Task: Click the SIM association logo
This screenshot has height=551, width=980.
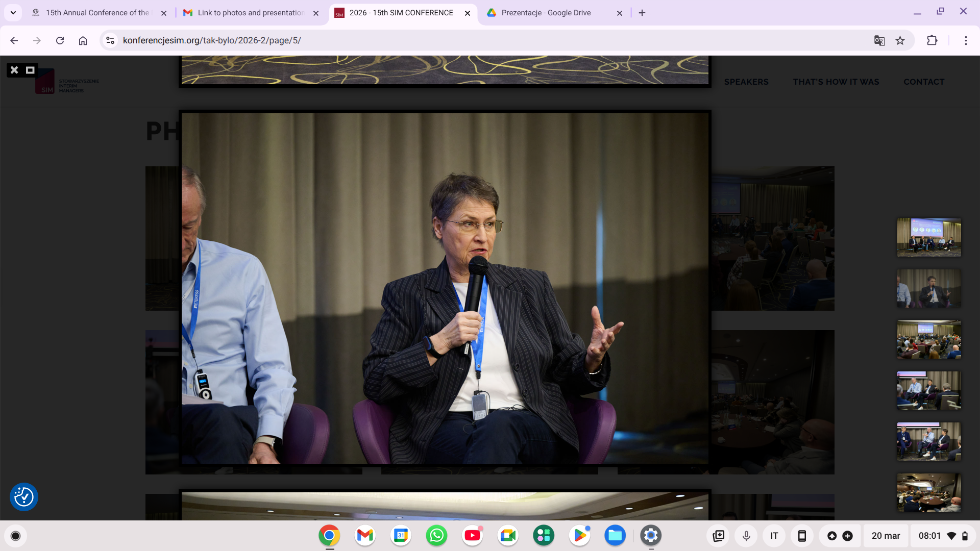Action: click(x=67, y=82)
